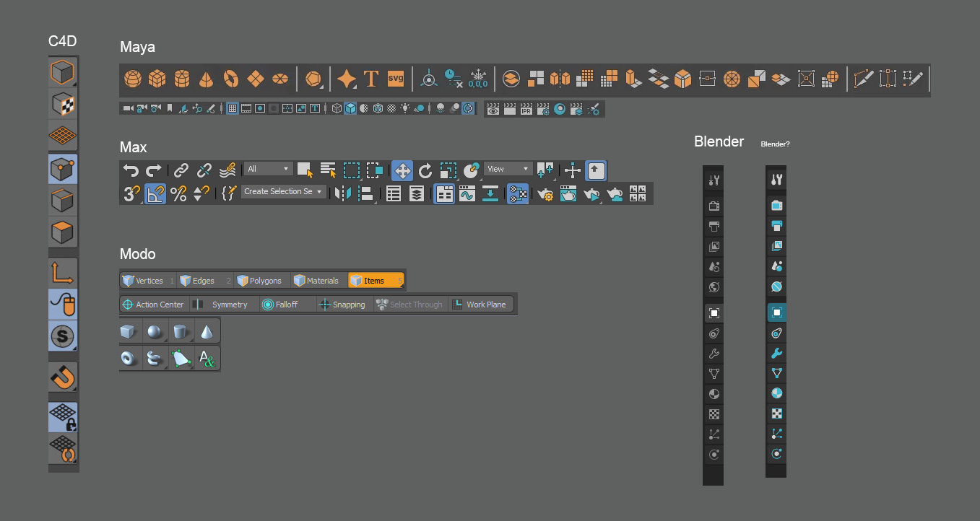Switch to the Modo Materials tab
The image size is (980, 521).
pyautogui.click(x=316, y=280)
